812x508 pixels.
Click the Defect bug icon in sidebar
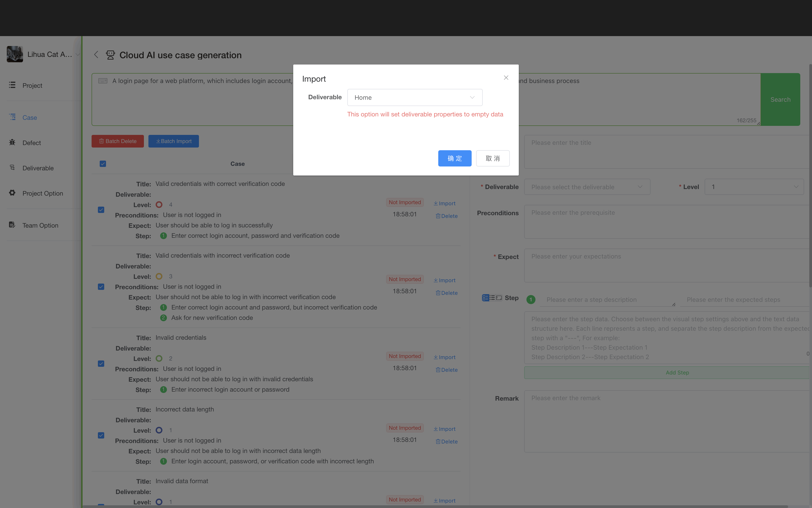click(x=12, y=142)
